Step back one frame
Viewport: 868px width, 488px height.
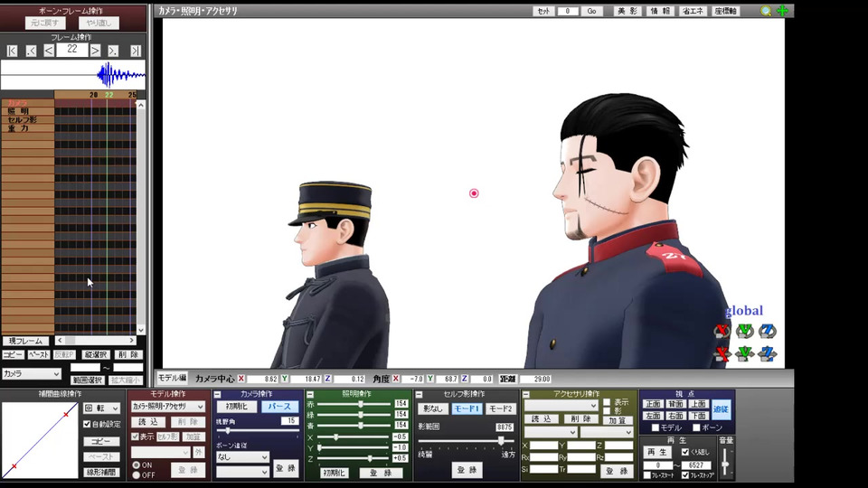49,51
